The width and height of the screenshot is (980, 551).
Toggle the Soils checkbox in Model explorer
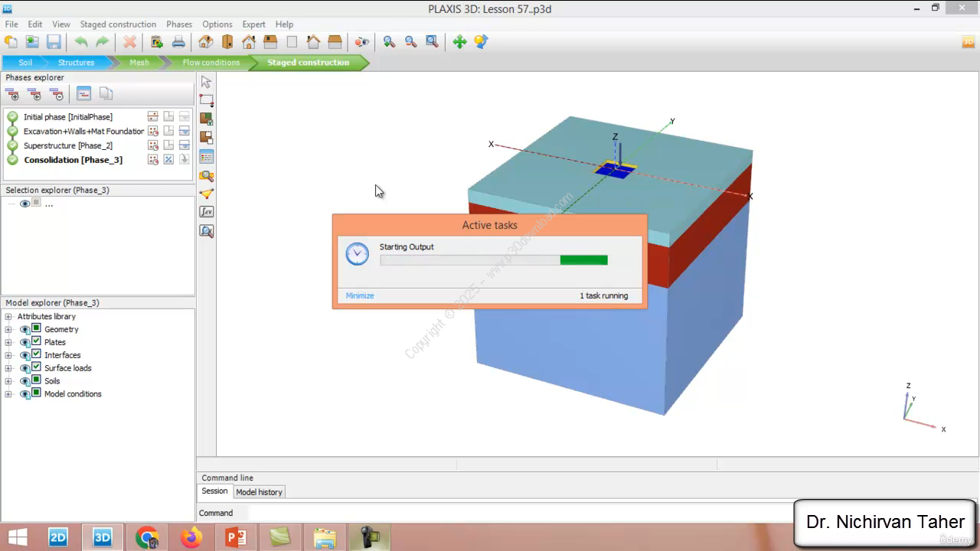point(36,380)
